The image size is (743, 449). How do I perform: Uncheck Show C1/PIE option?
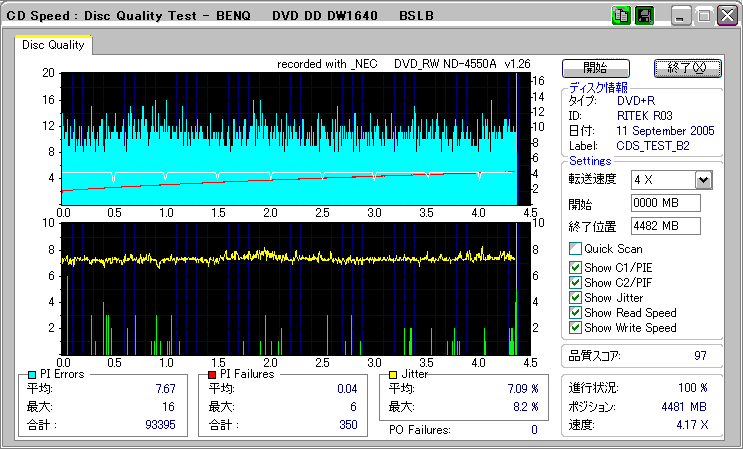click(x=575, y=267)
